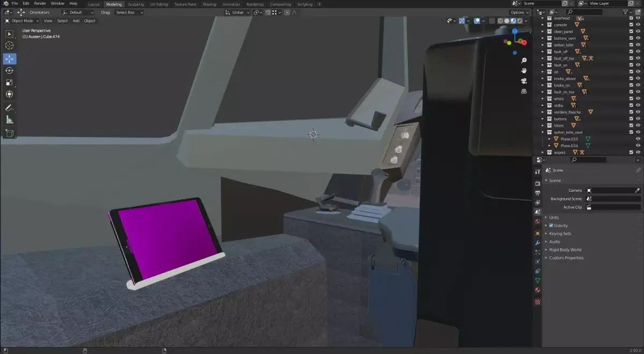Open the Object Data properties tab
Screen dimensions: 644x354
click(538, 280)
